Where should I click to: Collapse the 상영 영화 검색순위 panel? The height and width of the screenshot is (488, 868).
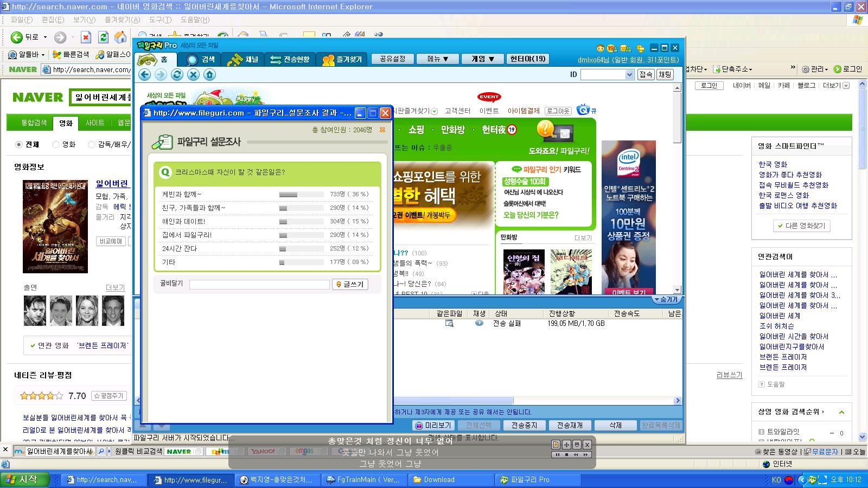point(841,412)
